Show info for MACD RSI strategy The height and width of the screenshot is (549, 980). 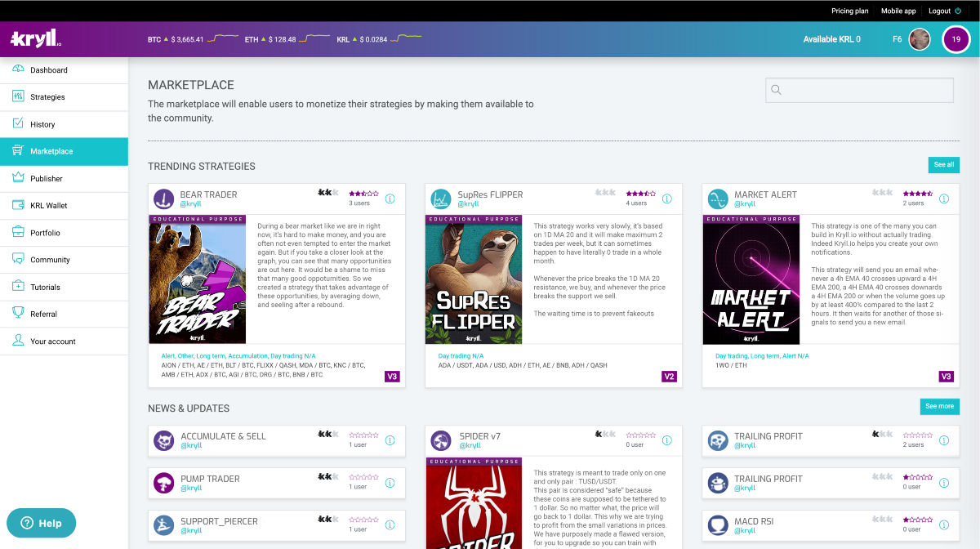point(944,525)
